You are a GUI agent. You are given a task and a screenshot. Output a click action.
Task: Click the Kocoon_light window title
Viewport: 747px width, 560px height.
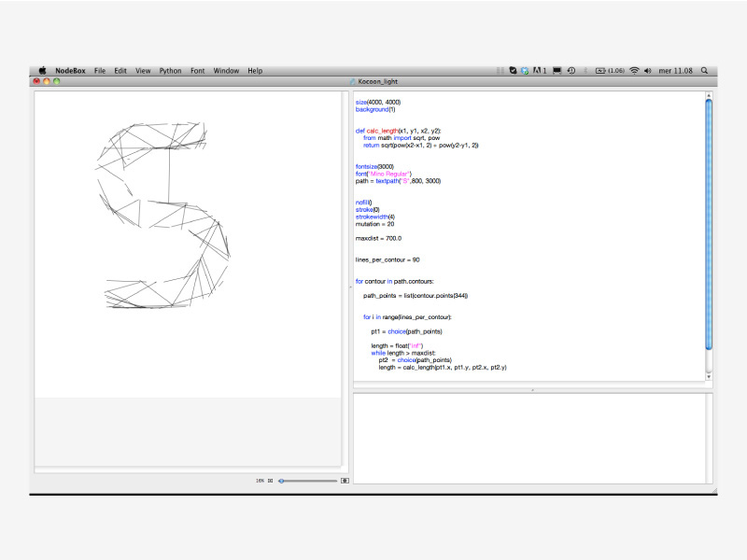click(378, 81)
